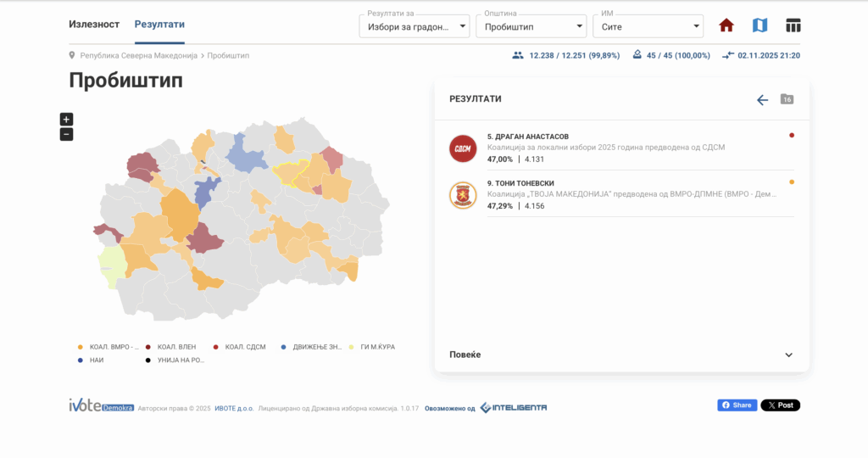Click the home icon in top toolbar
This screenshot has height=458, width=868.
726,25
